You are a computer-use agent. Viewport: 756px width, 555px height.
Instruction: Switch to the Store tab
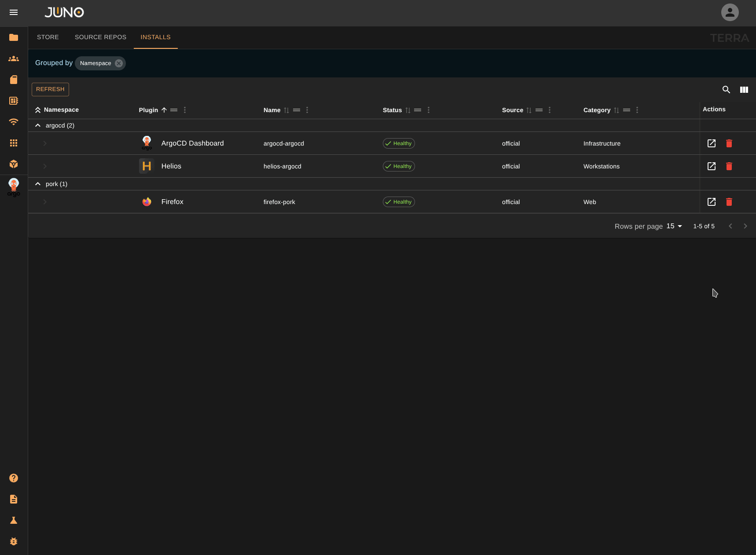[x=48, y=37]
